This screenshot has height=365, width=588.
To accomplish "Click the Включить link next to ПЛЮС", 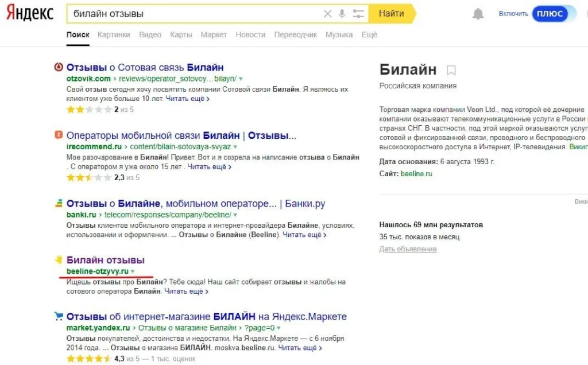I will point(513,14).
